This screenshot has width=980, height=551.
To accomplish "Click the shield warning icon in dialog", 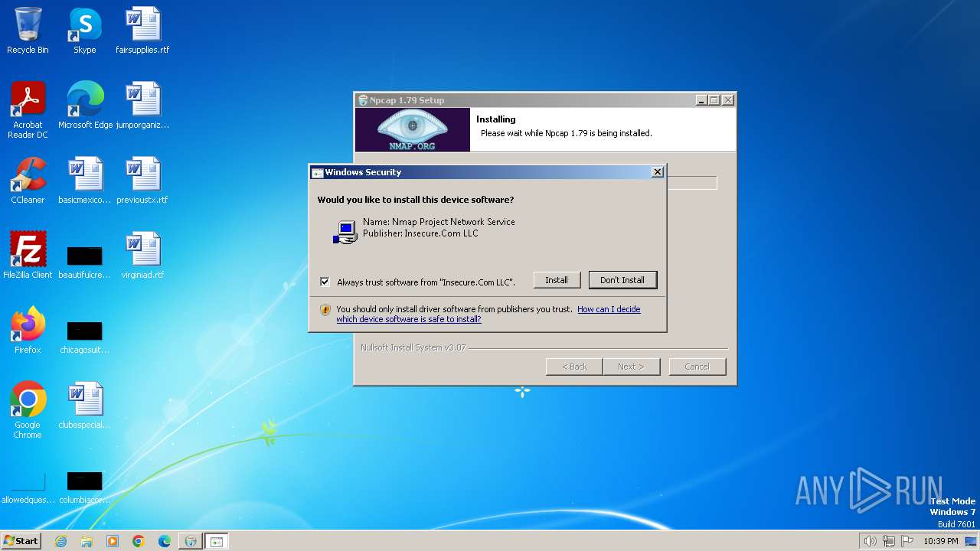I will click(325, 310).
